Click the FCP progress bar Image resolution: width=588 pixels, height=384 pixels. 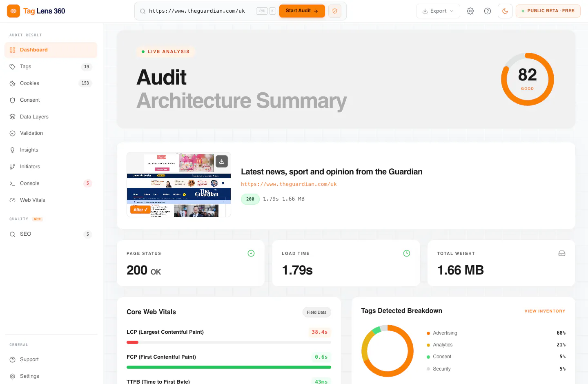[229, 367]
